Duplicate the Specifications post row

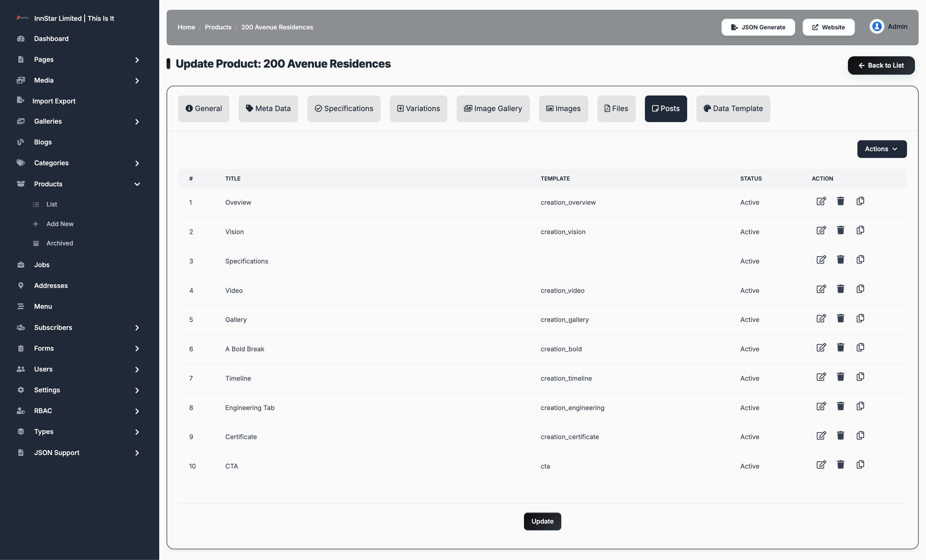click(860, 259)
